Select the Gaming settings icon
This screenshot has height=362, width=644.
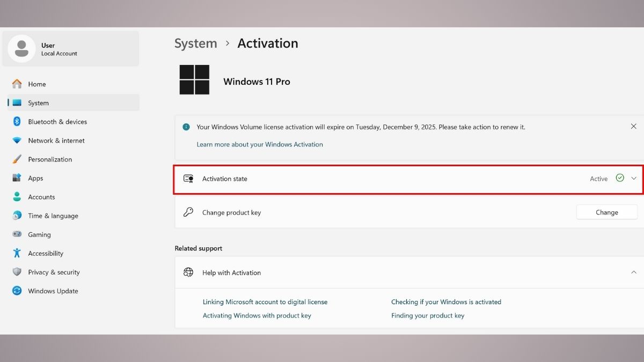[17, 234]
